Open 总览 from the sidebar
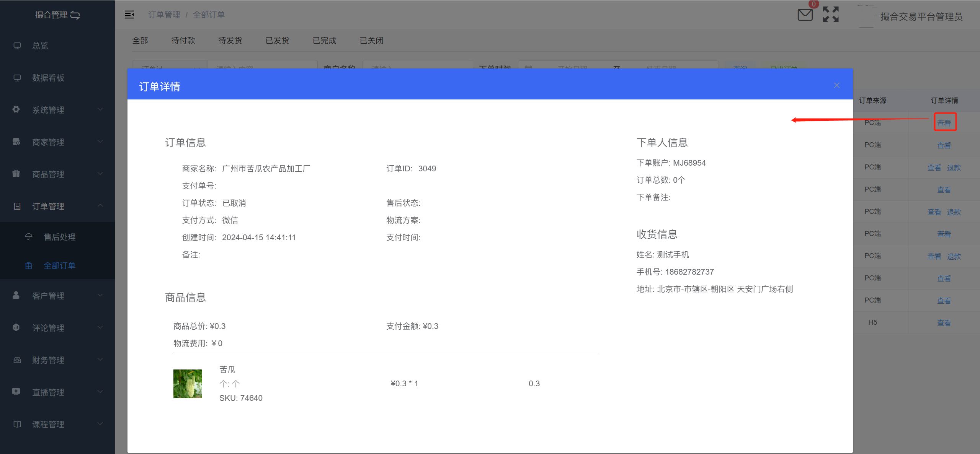The image size is (980, 454). click(x=40, y=46)
